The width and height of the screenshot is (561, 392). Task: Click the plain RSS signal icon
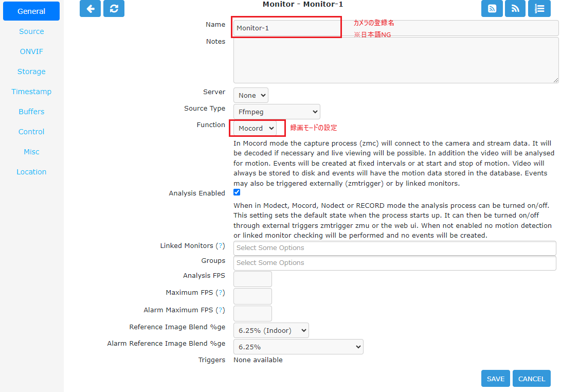515,9
